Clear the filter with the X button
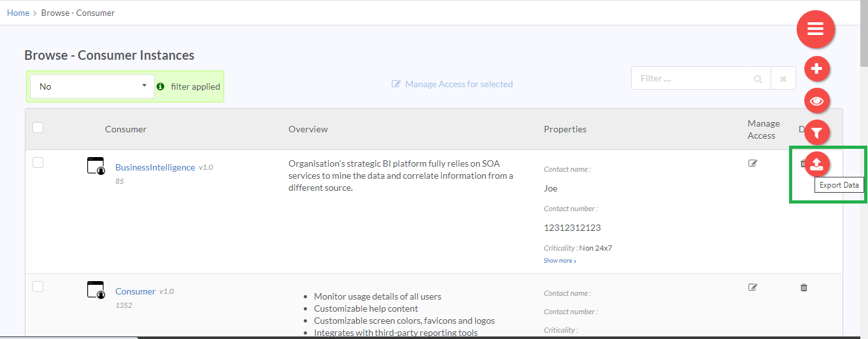The height and width of the screenshot is (339, 868). [x=783, y=79]
